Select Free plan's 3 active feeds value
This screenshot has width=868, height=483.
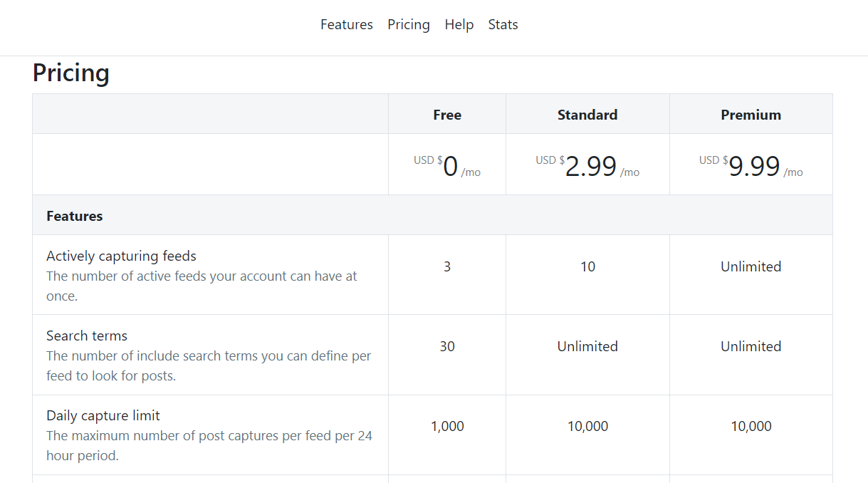[446, 266]
